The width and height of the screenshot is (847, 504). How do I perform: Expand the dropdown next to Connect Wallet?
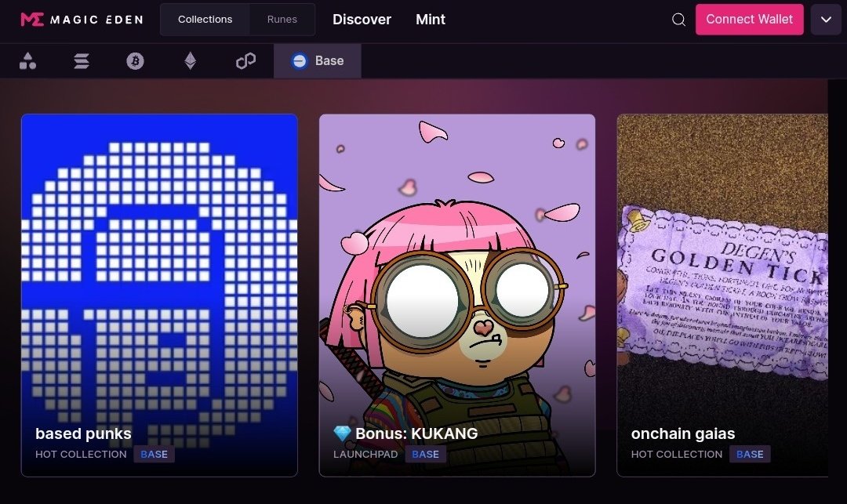coord(825,20)
